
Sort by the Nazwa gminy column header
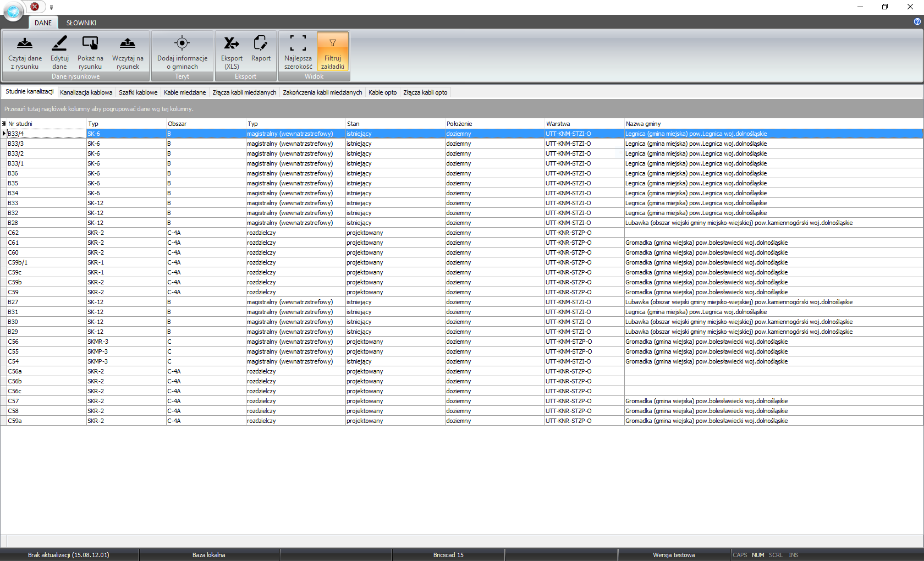773,124
